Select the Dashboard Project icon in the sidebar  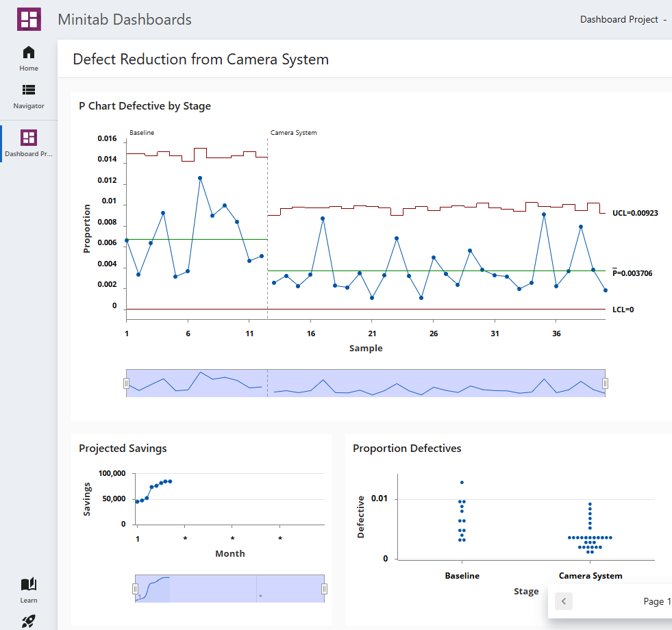(28, 138)
